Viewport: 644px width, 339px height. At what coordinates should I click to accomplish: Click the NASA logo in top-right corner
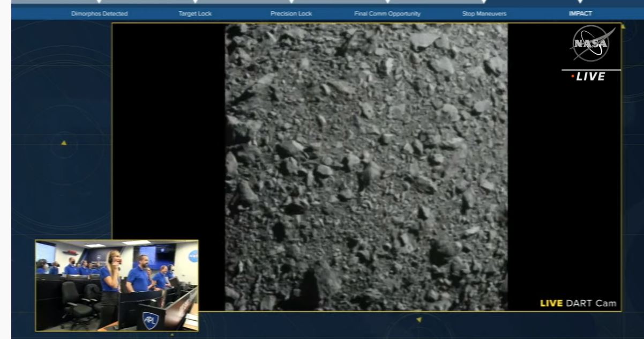590,43
